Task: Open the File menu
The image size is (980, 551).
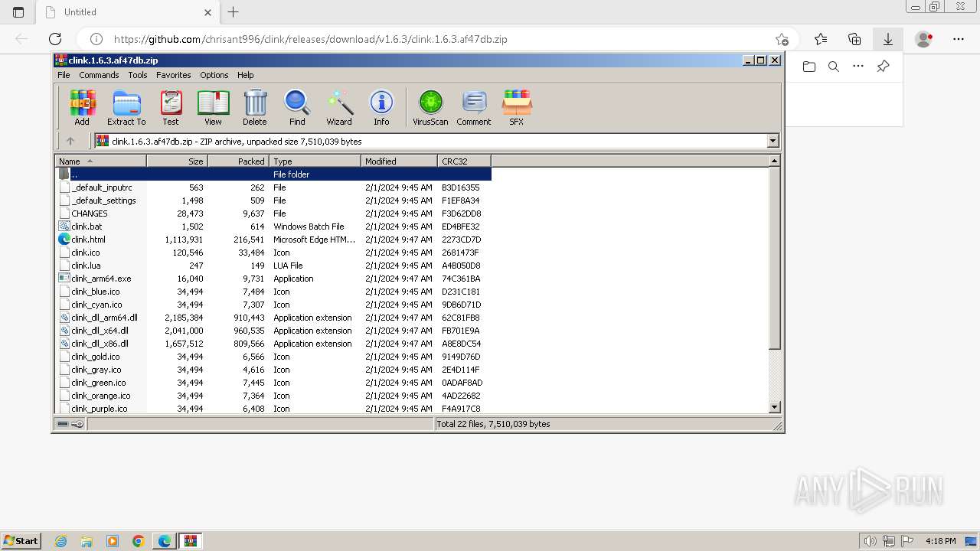Action: 64,75
